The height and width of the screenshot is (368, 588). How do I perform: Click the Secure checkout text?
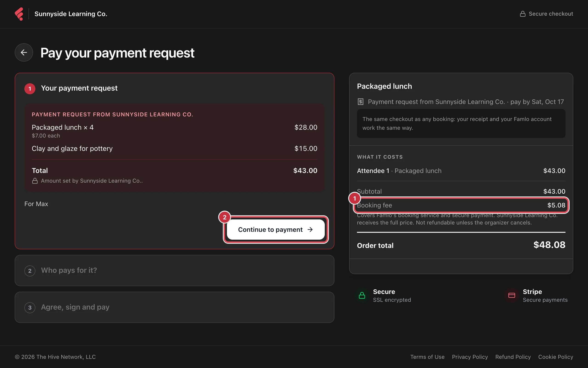tap(551, 14)
